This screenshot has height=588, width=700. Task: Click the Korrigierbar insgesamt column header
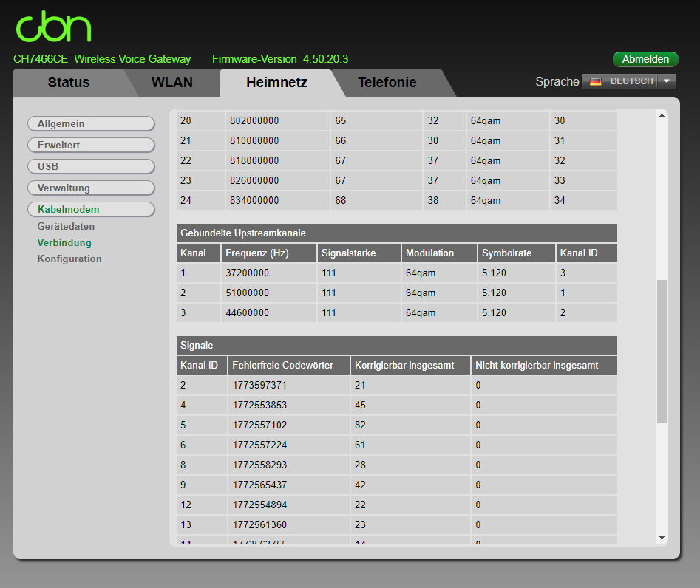(411, 366)
